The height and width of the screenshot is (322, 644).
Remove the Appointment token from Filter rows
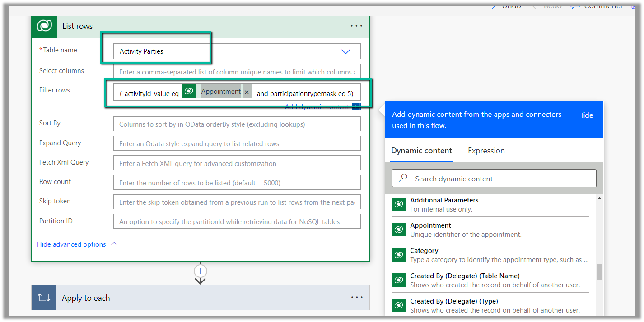coord(247,92)
